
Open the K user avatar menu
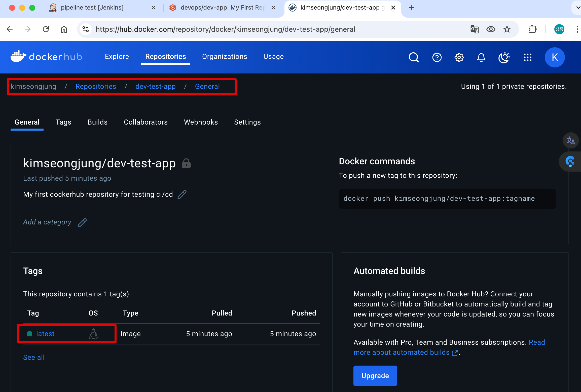pos(555,57)
